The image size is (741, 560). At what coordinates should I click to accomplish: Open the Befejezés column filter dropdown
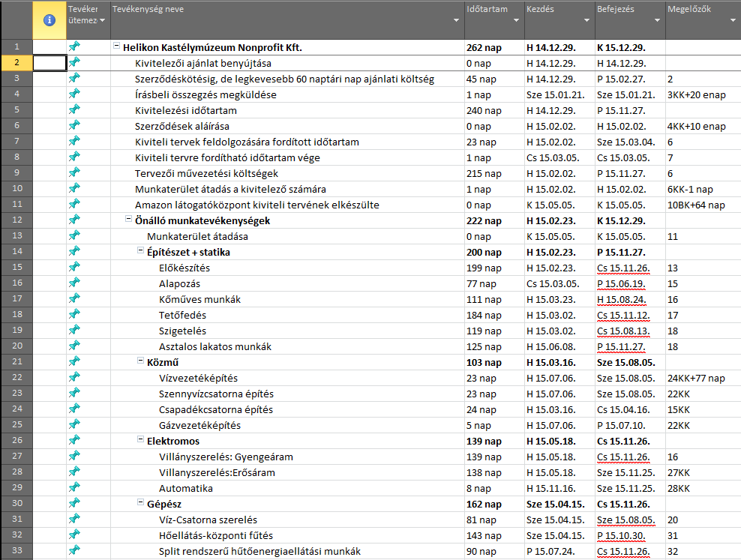(x=657, y=20)
